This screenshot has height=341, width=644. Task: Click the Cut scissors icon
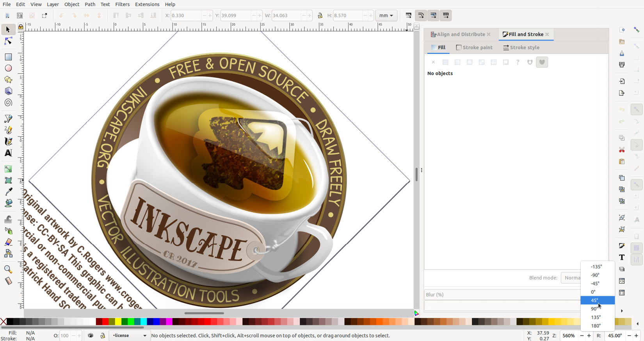[622, 150]
